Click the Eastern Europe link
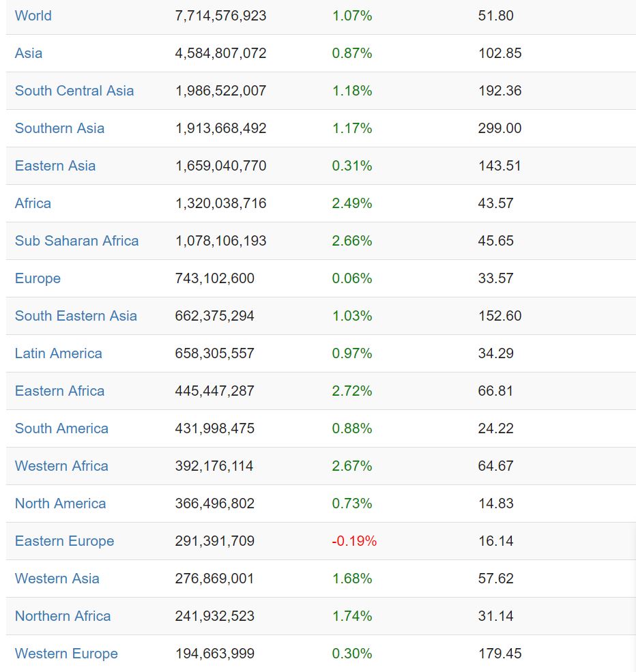 (x=64, y=541)
